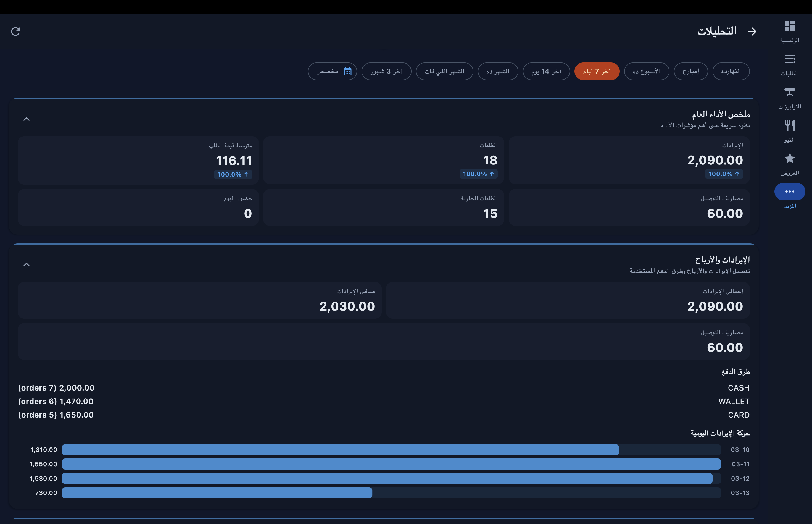Open the الطلبات orders list icon
The height and width of the screenshot is (524, 812).
(x=790, y=59)
